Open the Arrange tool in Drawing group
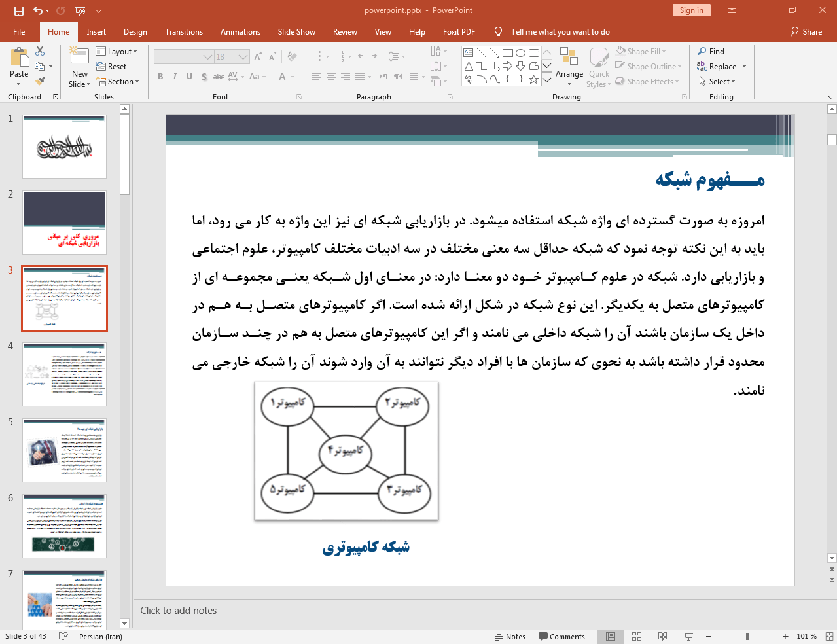 569,65
